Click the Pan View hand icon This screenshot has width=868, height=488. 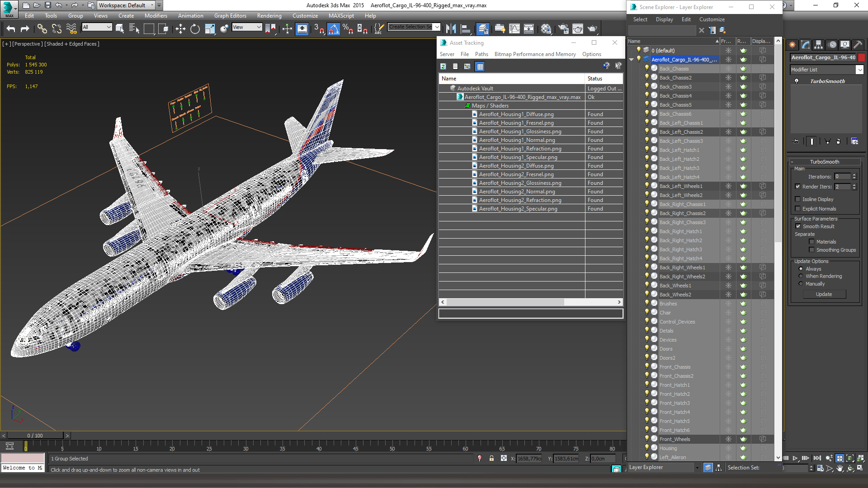coord(840,468)
